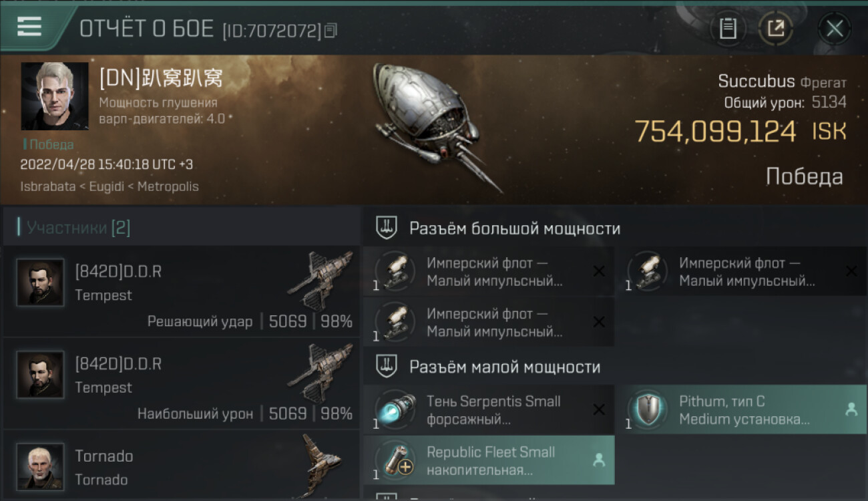
Task: Click the person icon on Republic Fleet module
Action: point(599,460)
